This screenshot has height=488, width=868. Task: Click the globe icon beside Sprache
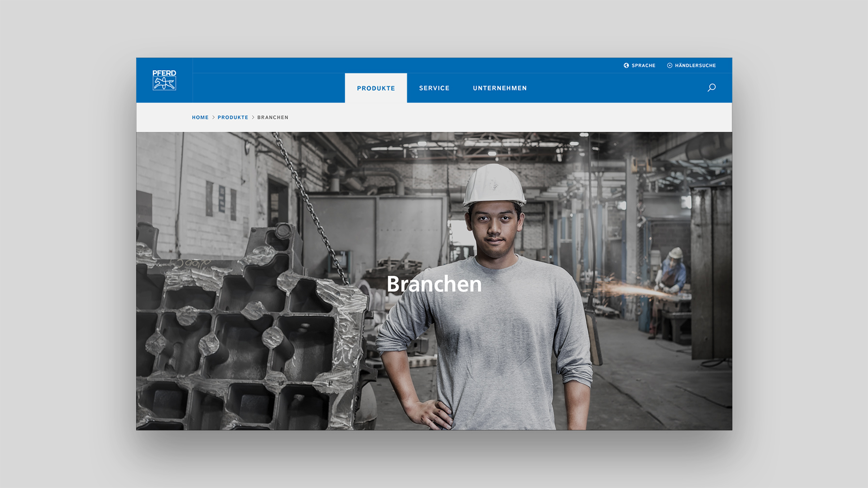point(626,65)
